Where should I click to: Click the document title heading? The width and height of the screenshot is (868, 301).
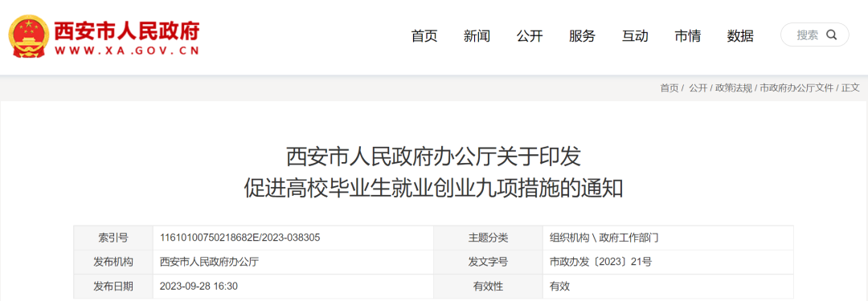tap(433, 173)
